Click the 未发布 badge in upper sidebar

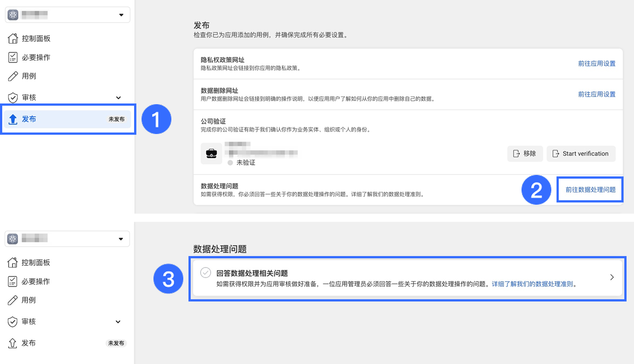point(117,119)
